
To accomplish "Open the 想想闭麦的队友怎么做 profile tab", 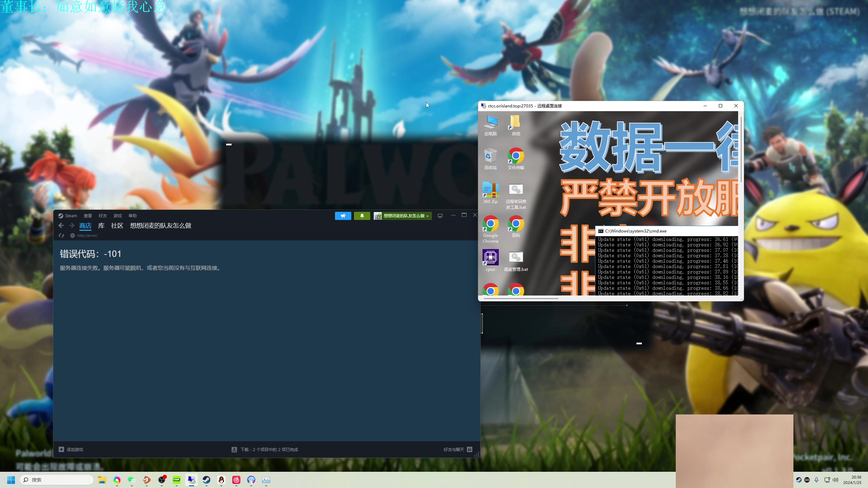I will 161,226.
